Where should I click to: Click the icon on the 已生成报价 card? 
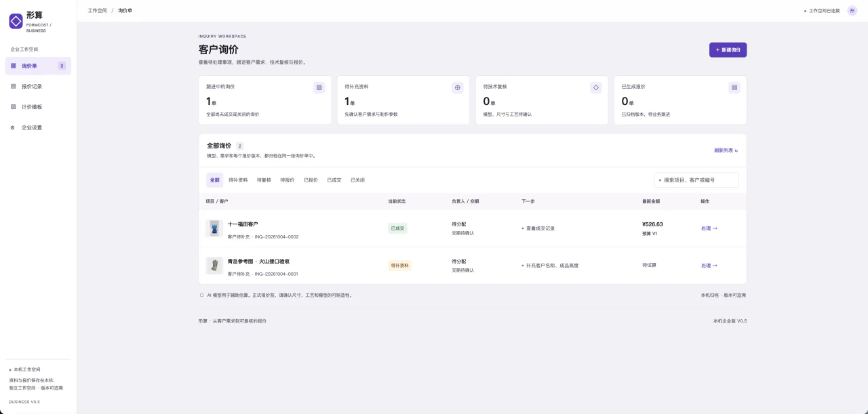[x=734, y=87]
